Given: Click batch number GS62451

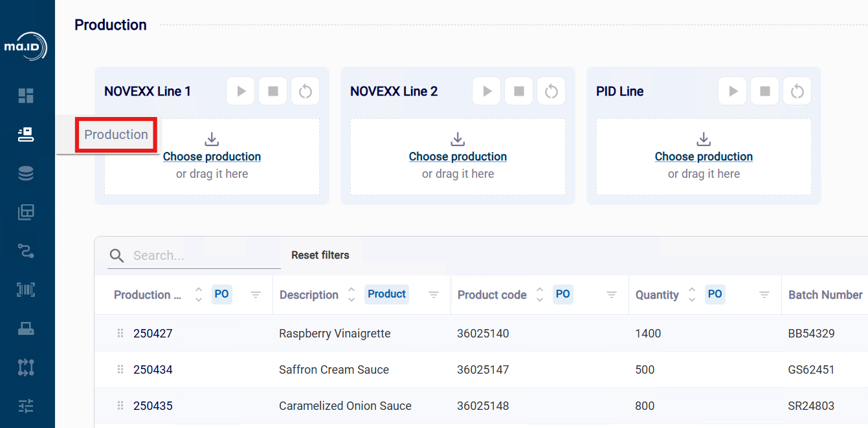Looking at the screenshot, I should (x=811, y=370).
